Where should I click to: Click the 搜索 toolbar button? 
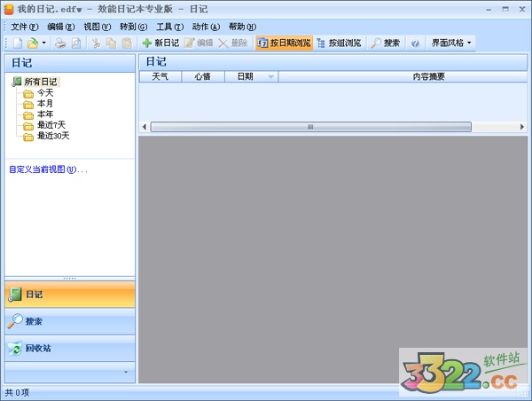385,43
